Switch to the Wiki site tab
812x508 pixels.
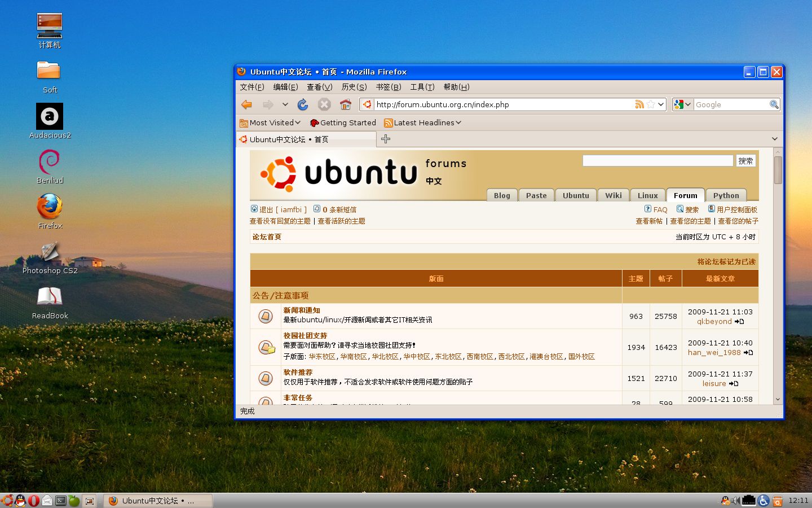[x=614, y=195]
